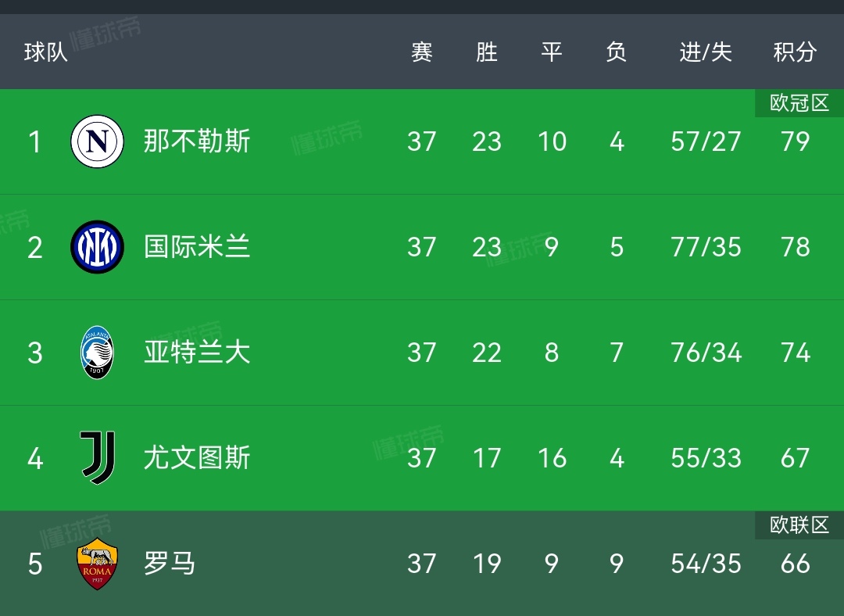Click the 进/失 goals column header
This screenshot has height=616, width=844.
pyautogui.click(x=706, y=52)
